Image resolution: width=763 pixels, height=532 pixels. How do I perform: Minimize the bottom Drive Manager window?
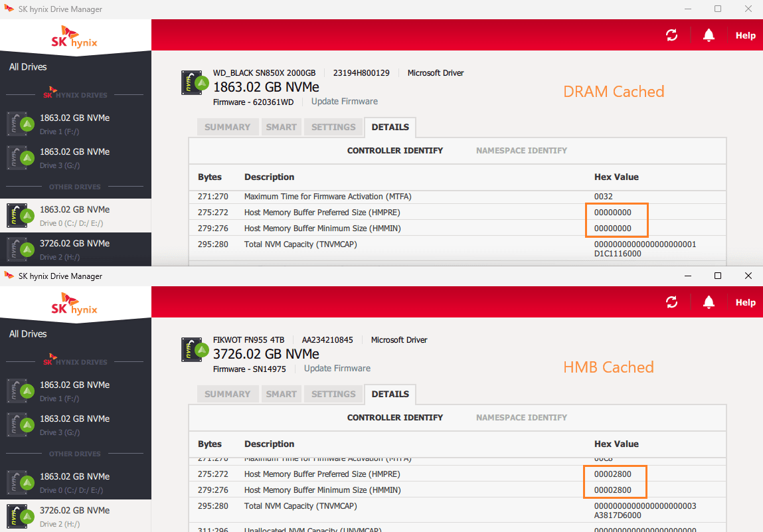coord(687,276)
